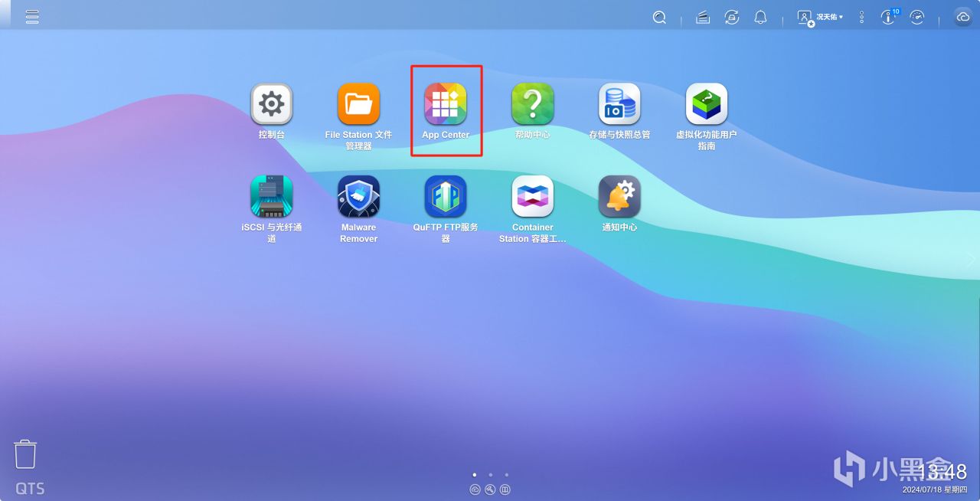Open 存储与快照总管 storage manager
The height and width of the screenshot is (501, 980).
pyautogui.click(x=619, y=103)
